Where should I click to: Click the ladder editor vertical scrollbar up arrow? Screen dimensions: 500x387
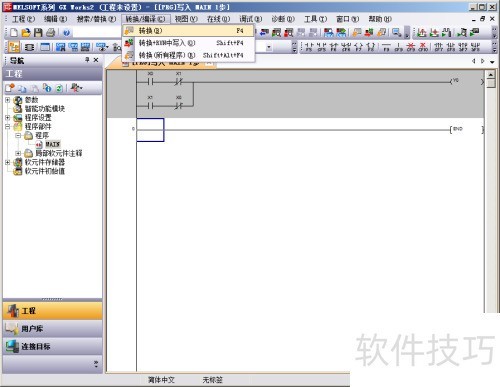490,74
